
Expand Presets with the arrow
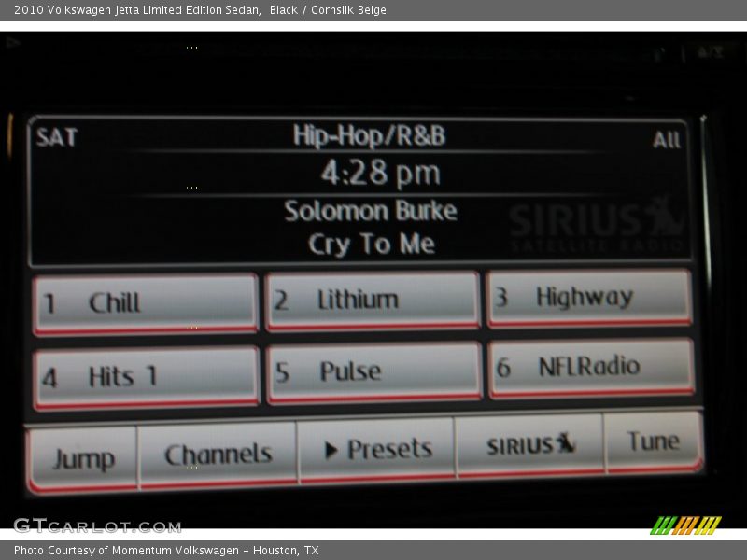point(376,450)
